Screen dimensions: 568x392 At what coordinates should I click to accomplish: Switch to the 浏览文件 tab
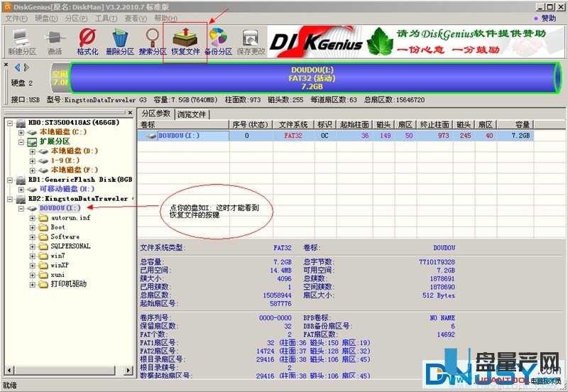coord(192,114)
